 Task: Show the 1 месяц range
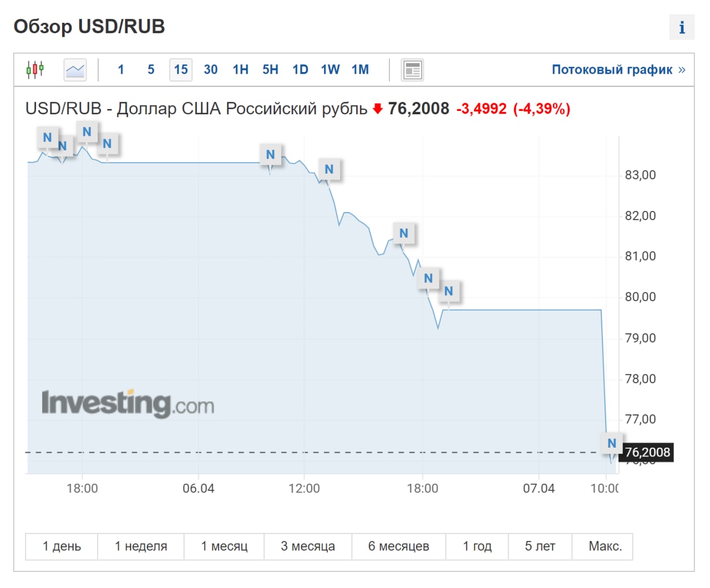click(224, 546)
